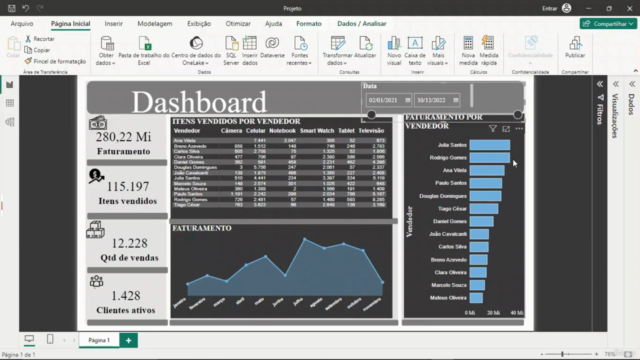Activate focus mode on bar chart
640x360 pixels.
coord(506,129)
